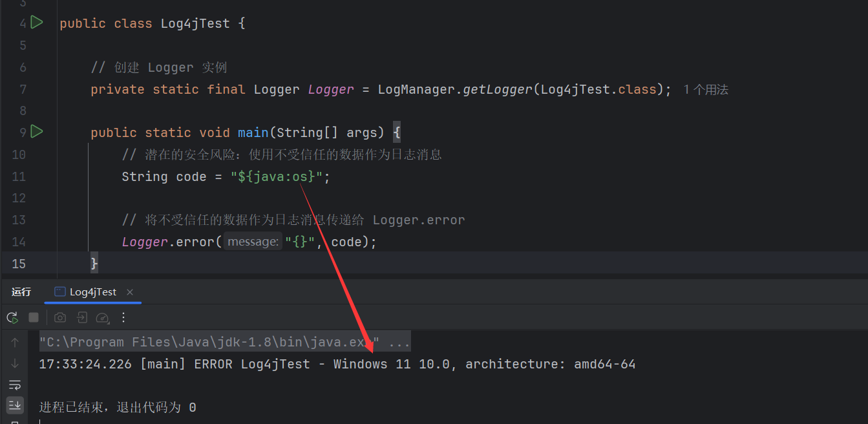Select the Log4jTest run tab
Screen dimensions: 868x424
pyautogui.click(x=92, y=292)
